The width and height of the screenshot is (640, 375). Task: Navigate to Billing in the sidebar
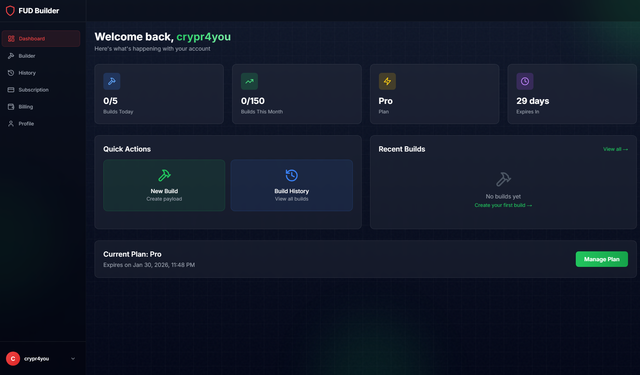point(41,107)
